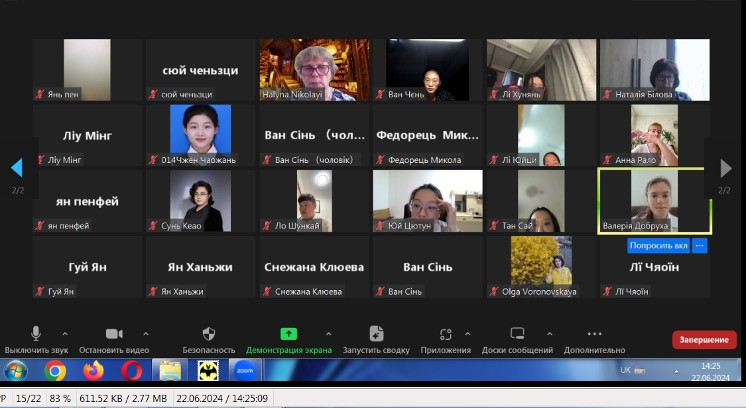Screen dimensions: 746x408
Task: Click muted microphone icon on Гуй Ян tile
Action: (40, 291)
